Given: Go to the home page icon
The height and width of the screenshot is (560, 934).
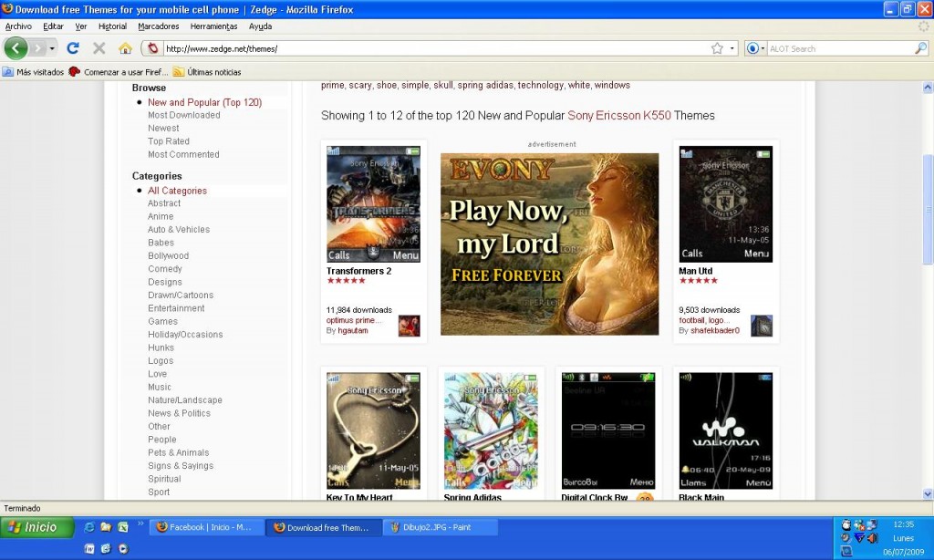Looking at the screenshot, I should [x=125, y=48].
